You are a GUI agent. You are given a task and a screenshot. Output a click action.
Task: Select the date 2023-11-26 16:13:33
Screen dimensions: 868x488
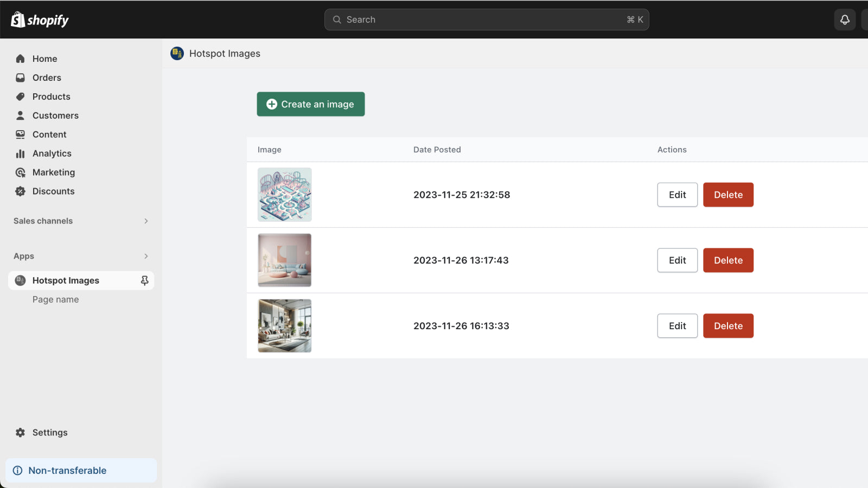(x=461, y=326)
